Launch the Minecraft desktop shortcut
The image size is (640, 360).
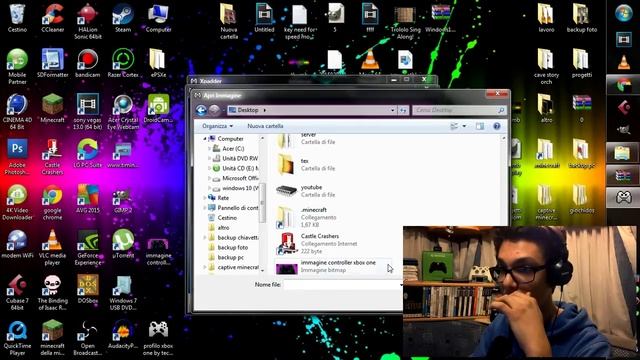(x=53, y=109)
